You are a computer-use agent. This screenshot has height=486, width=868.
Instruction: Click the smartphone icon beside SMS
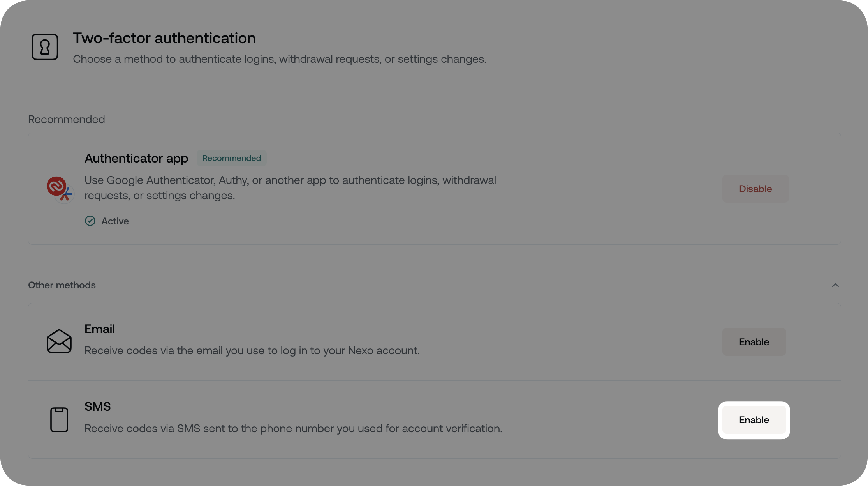[x=59, y=419]
